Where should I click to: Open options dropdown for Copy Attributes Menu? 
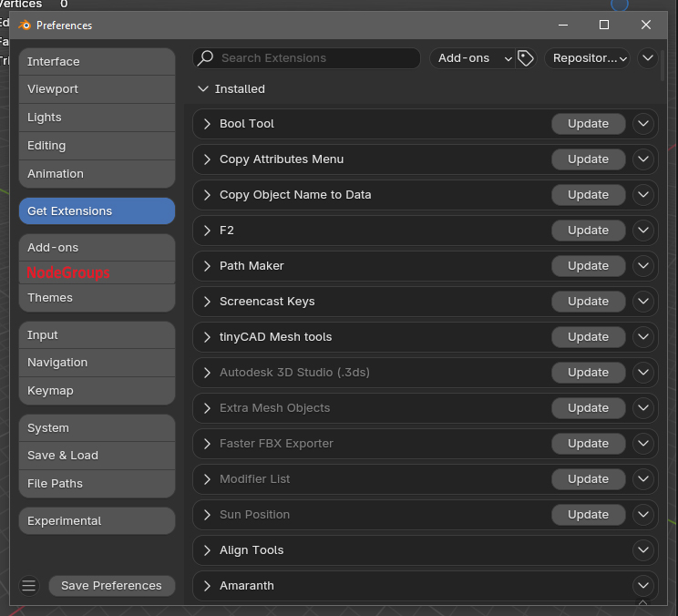(x=643, y=159)
